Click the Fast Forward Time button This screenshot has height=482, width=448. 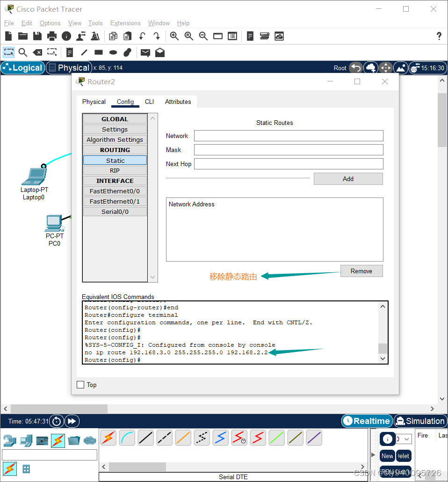72,421
